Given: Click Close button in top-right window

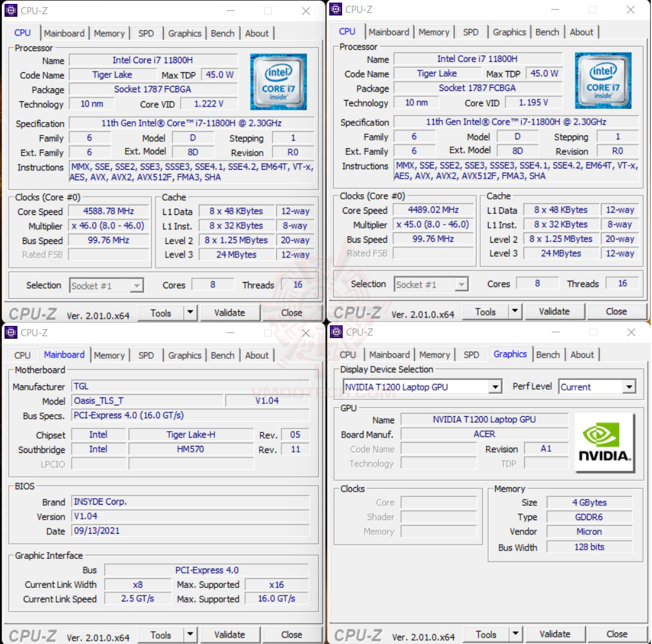Looking at the screenshot, I should pyautogui.click(x=616, y=312).
